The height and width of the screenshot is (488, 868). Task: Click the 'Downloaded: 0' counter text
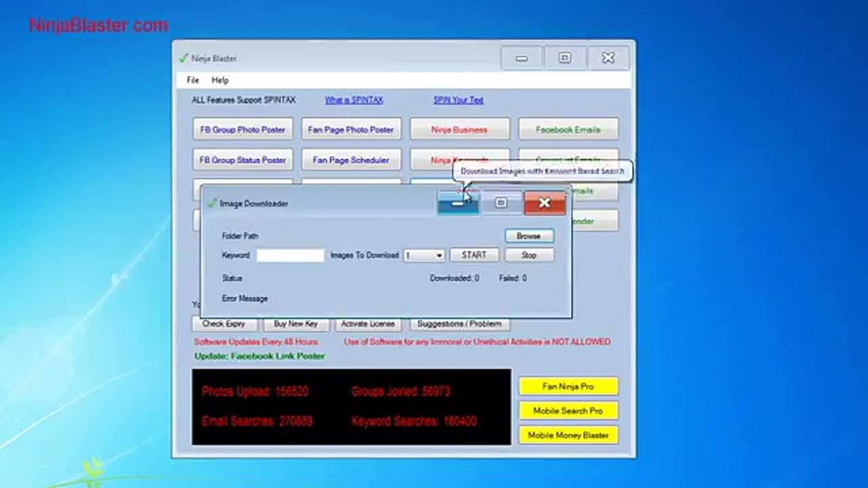(x=454, y=278)
